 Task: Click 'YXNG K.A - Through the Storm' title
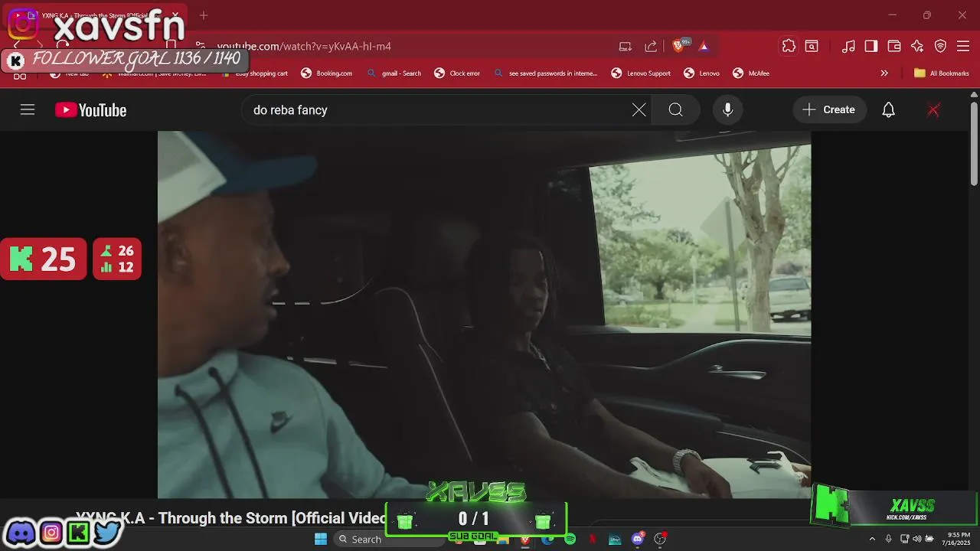(x=231, y=518)
